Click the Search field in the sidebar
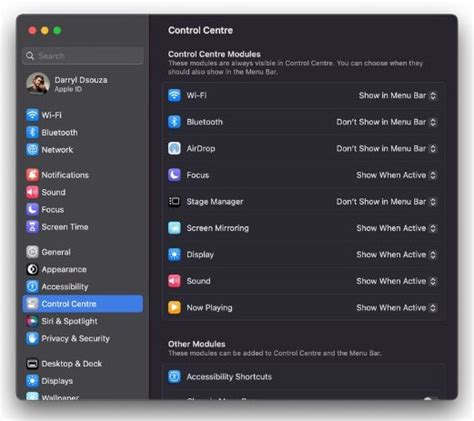This screenshot has height=421, width=474. (x=83, y=56)
